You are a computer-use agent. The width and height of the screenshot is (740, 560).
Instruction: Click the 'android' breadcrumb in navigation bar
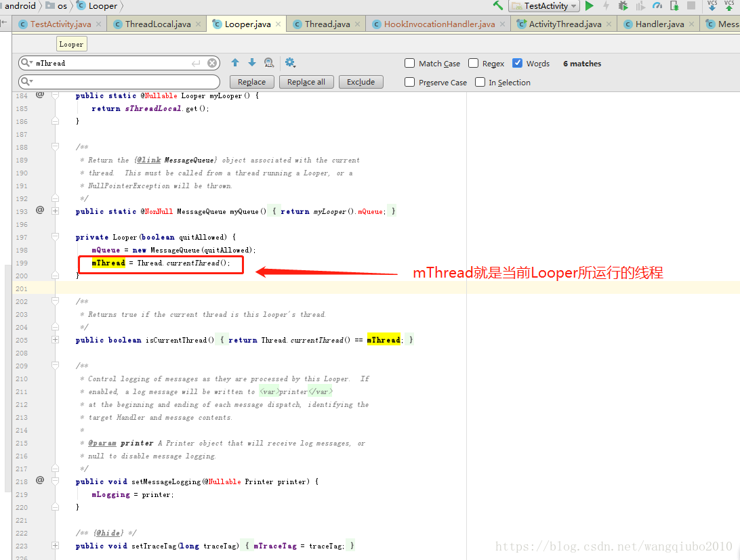click(20, 5)
